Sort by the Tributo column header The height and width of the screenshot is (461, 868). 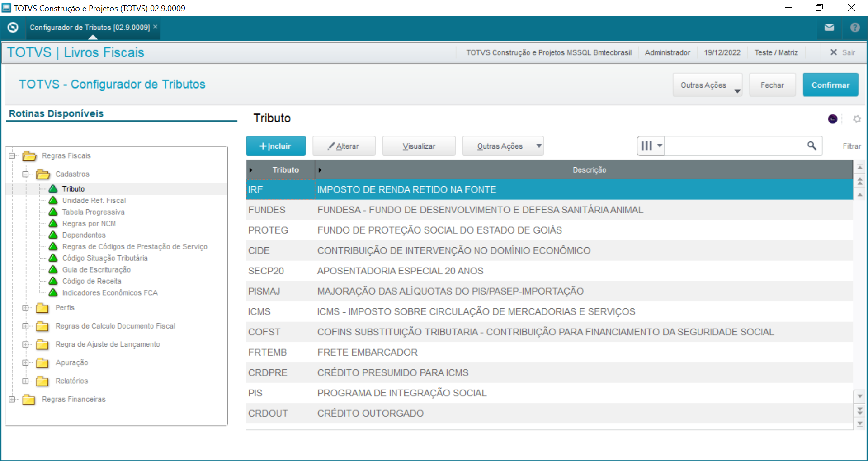tap(281, 170)
